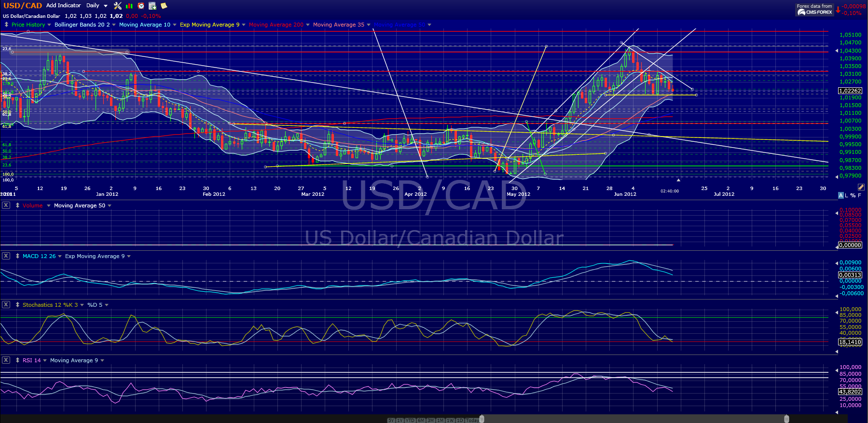Click the Volume panel resize arrows icon

pos(17,205)
